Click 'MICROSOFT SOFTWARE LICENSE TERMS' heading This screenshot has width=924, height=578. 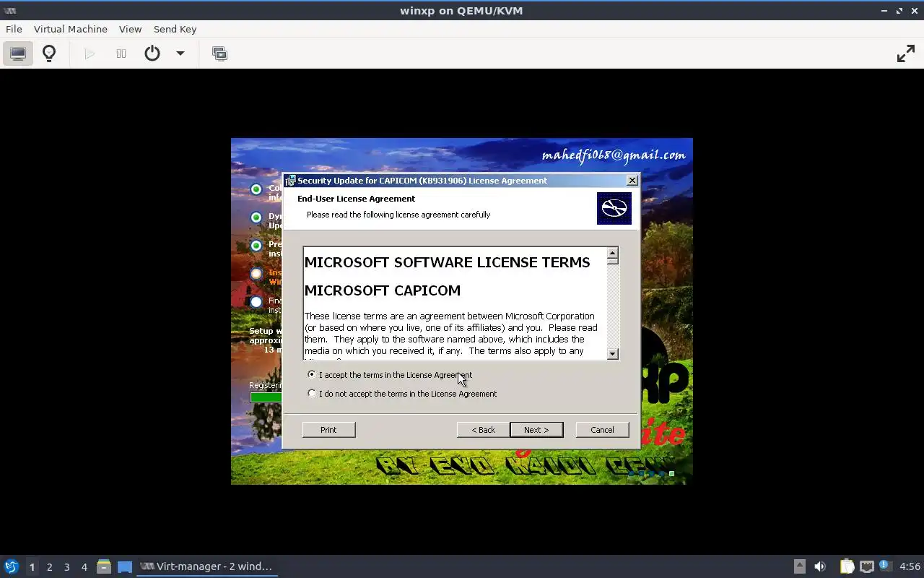point(447,262)
